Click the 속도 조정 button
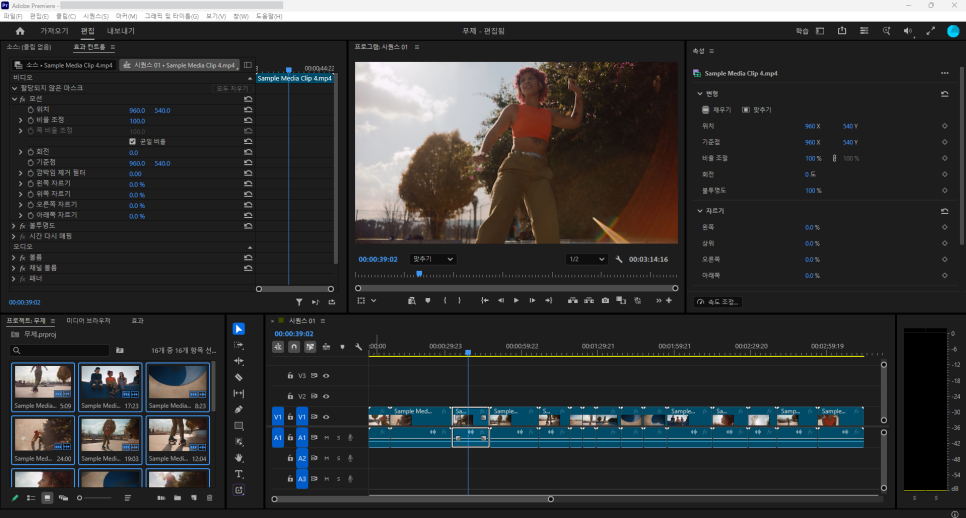 tap(718, 302)
